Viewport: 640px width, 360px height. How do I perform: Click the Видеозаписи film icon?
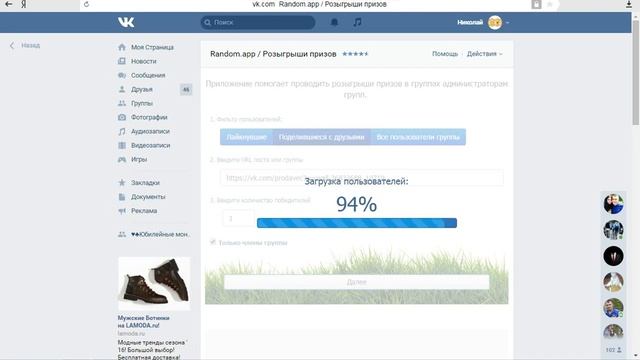click(x=122, y=145)
